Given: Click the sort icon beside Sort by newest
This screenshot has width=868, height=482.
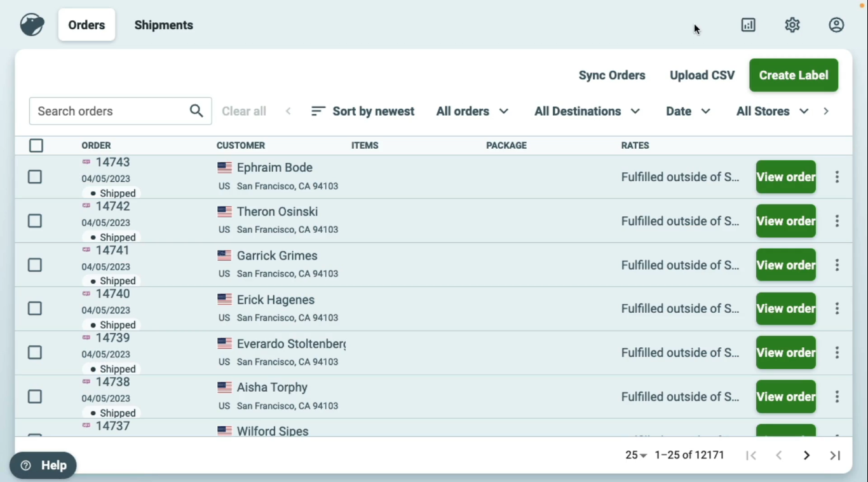Looking at the screenshot, I should pos(318,111).
